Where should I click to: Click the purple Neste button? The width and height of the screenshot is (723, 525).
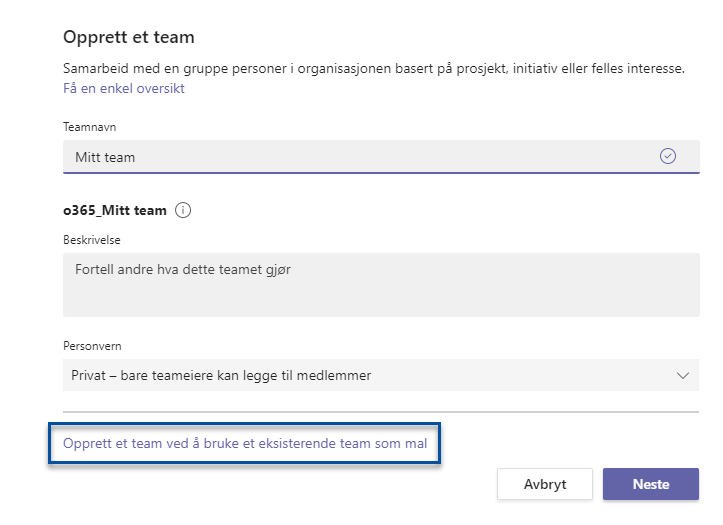point(651,484)
